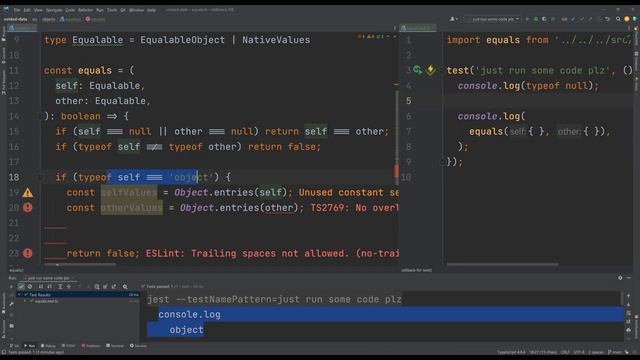The image size is (640, 360).
Task: Open the Git tool window tab
Action: (x=14, y=346)
